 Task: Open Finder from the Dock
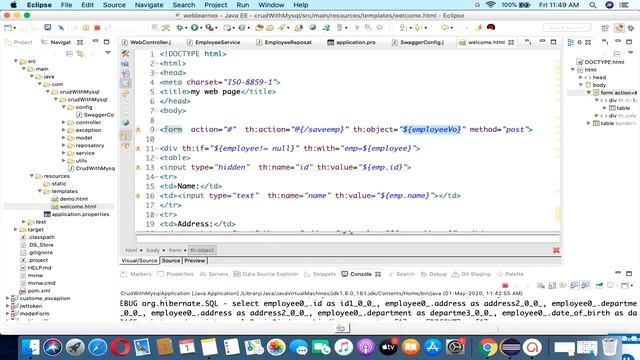tap(30, 348)
